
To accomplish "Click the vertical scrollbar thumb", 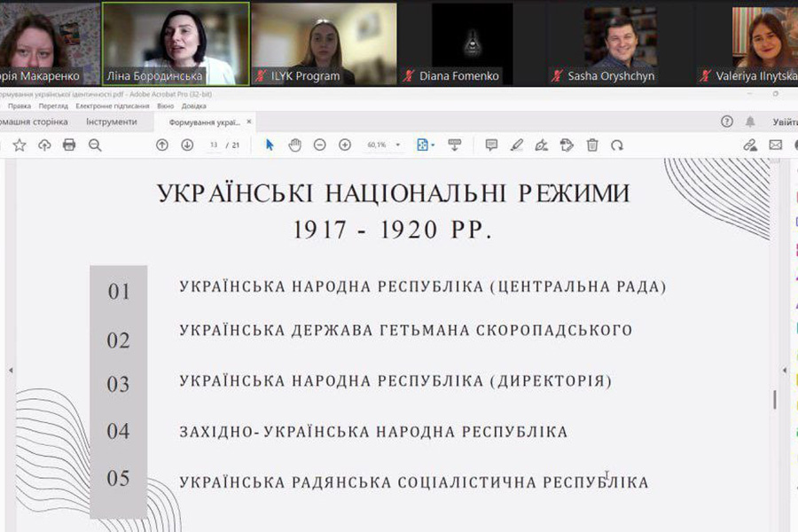I will 775,400.
